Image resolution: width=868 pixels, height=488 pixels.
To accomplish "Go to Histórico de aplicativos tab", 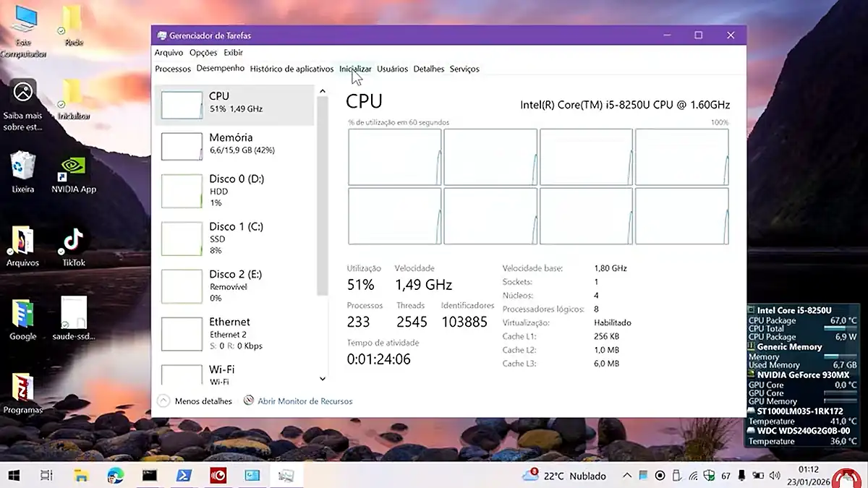I will click(292, 69).
